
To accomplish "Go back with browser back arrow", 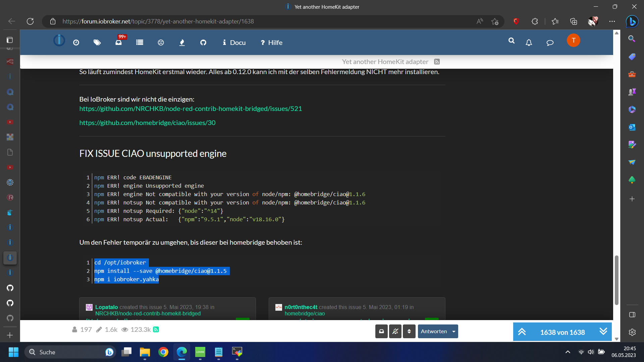I will pos(11,21).
